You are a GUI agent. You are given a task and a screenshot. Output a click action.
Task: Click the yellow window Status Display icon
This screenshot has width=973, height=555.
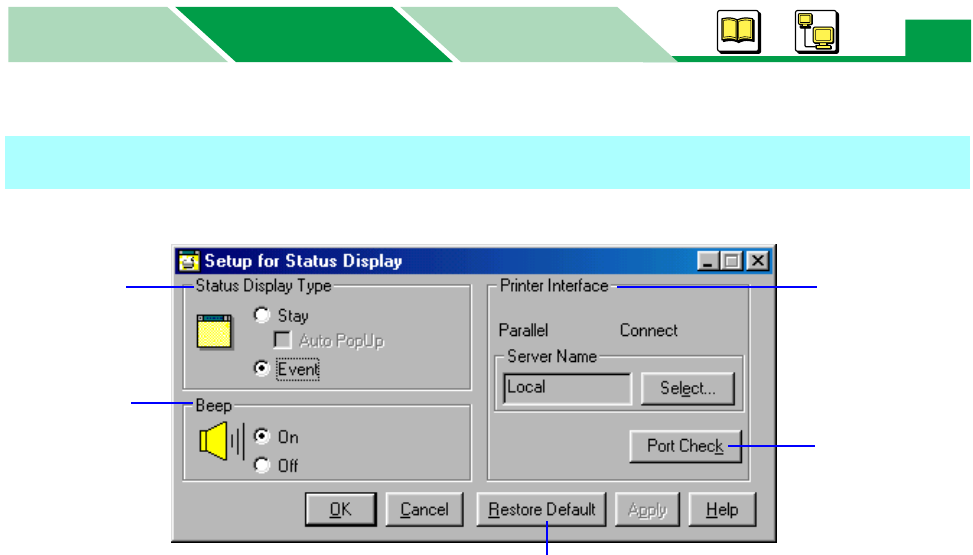[214, 332]
